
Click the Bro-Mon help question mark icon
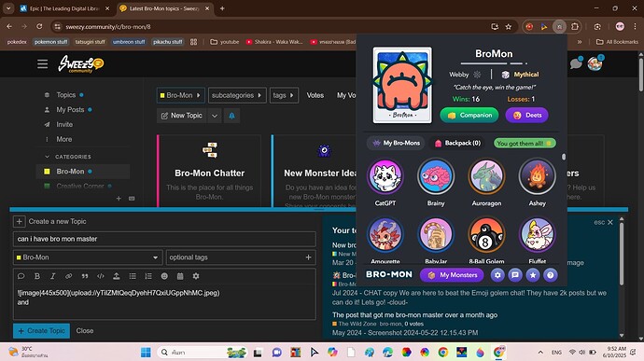tap(551, 275)
